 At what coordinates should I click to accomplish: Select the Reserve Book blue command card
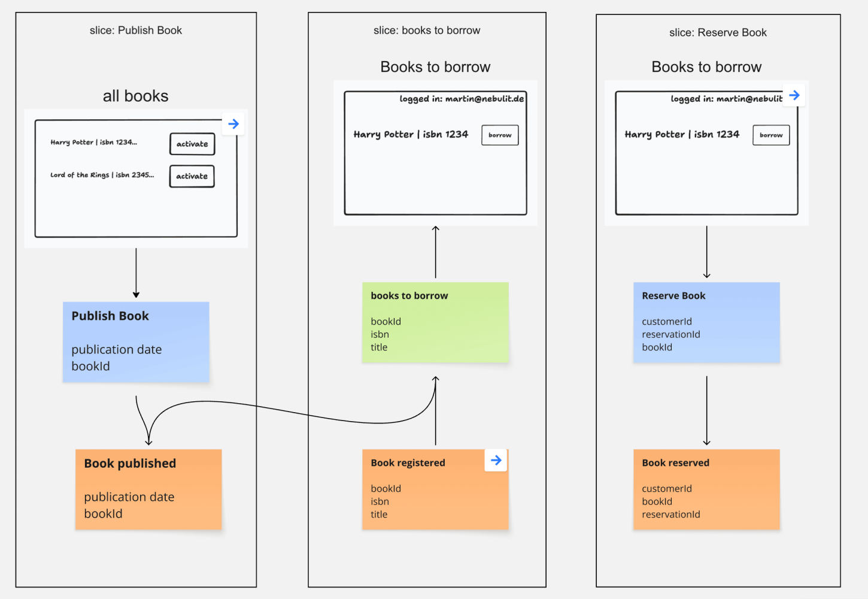[706, 322]
